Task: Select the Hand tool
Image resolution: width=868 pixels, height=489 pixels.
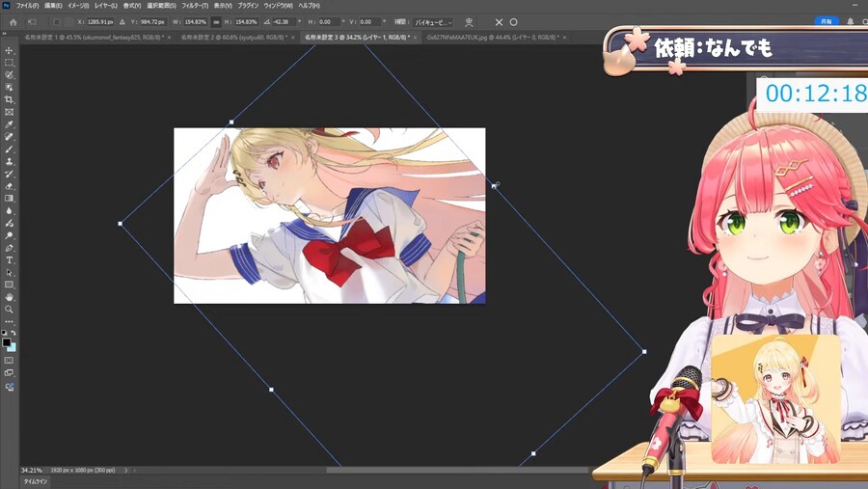Action: pyautogui.click(x=9, y=297)
